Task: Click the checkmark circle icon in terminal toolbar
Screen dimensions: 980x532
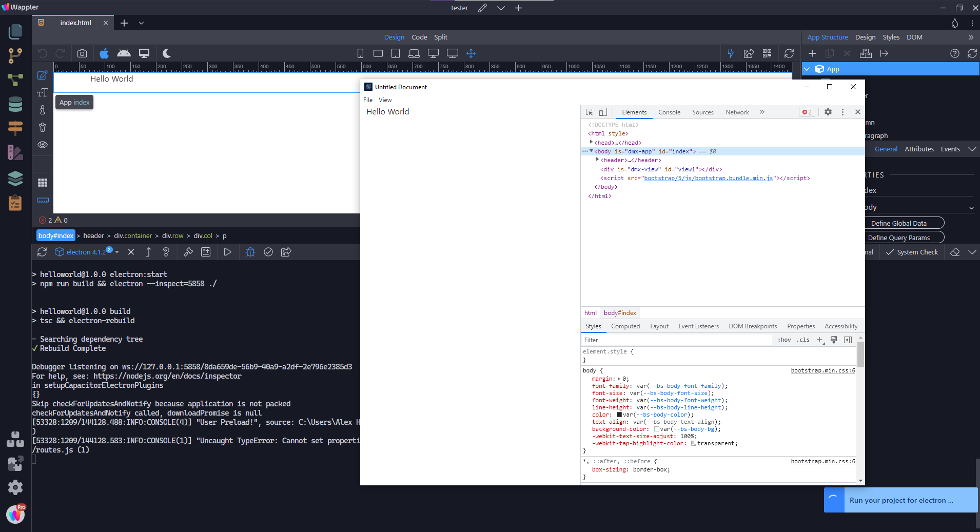Action: [x=268, y=252]
